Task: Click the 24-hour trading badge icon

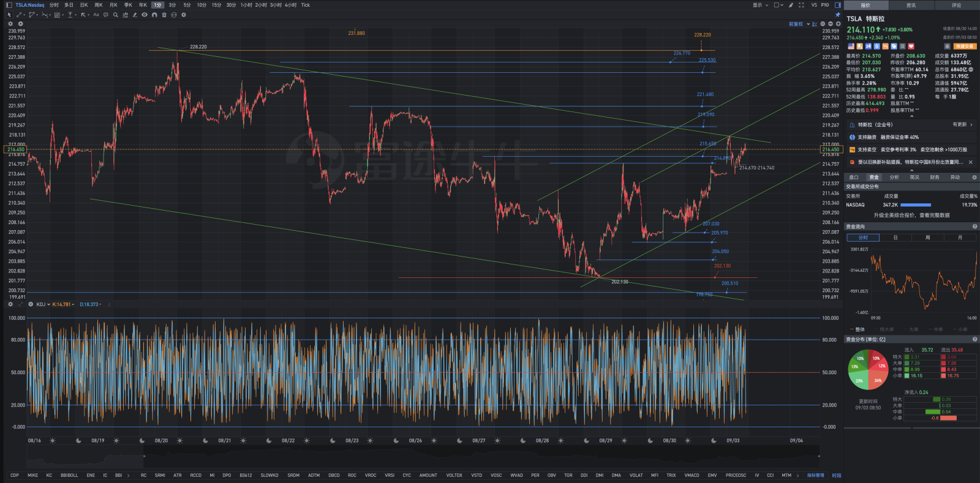Action: pyautogui.click(x=869, y=47)
